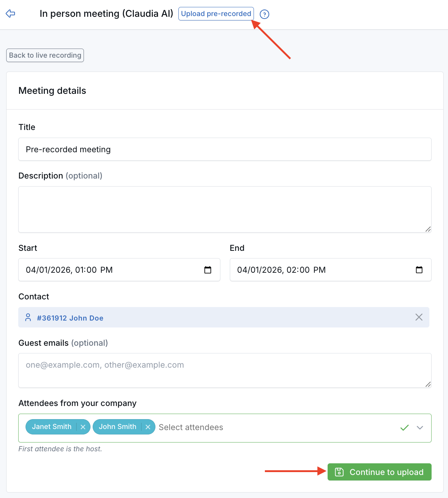Click the Upload pre-recorded button
Image resolution: width=448 pixels, height=498 pixels.
[216, 14]
